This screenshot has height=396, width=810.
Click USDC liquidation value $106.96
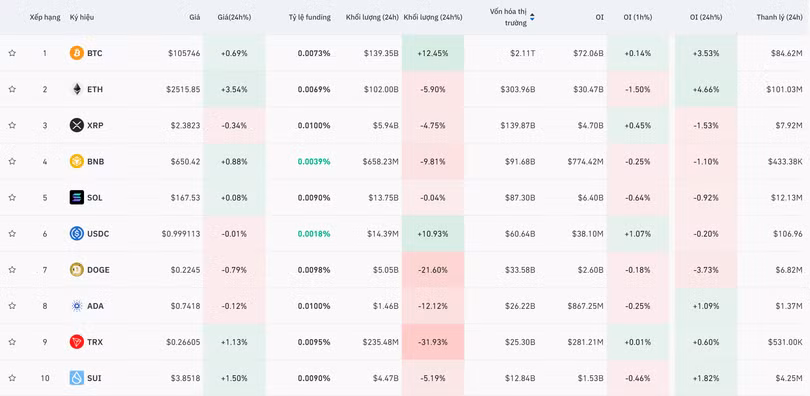[788, 234]
